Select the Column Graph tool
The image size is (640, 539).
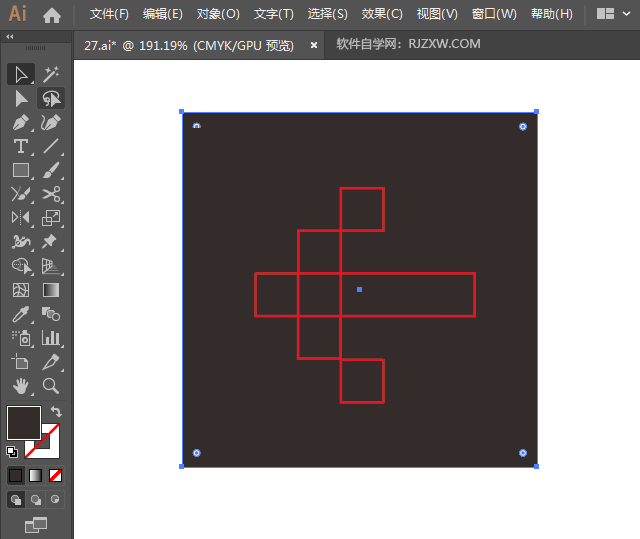(x=51, y=338)
